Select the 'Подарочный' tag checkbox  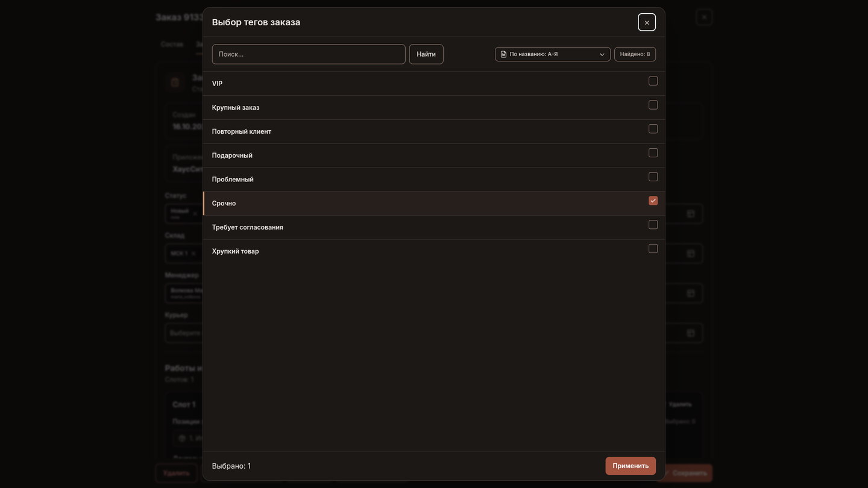653,153
